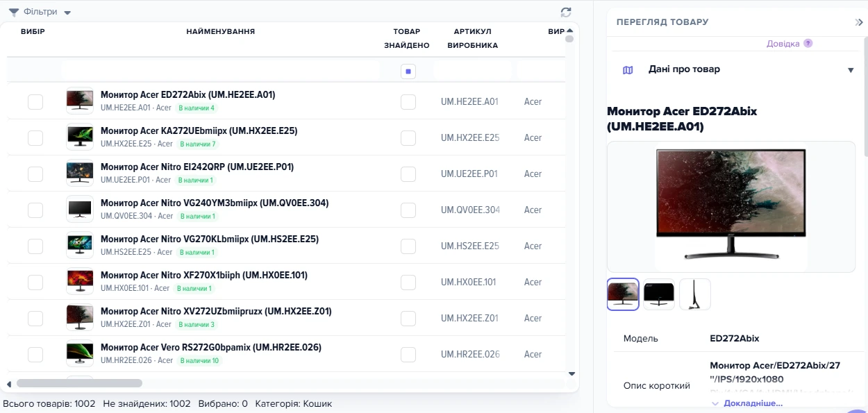Click the Не знайдених: 1002 status text
The width and height of the screenshot is (868, 413).
tap(147, 404)
